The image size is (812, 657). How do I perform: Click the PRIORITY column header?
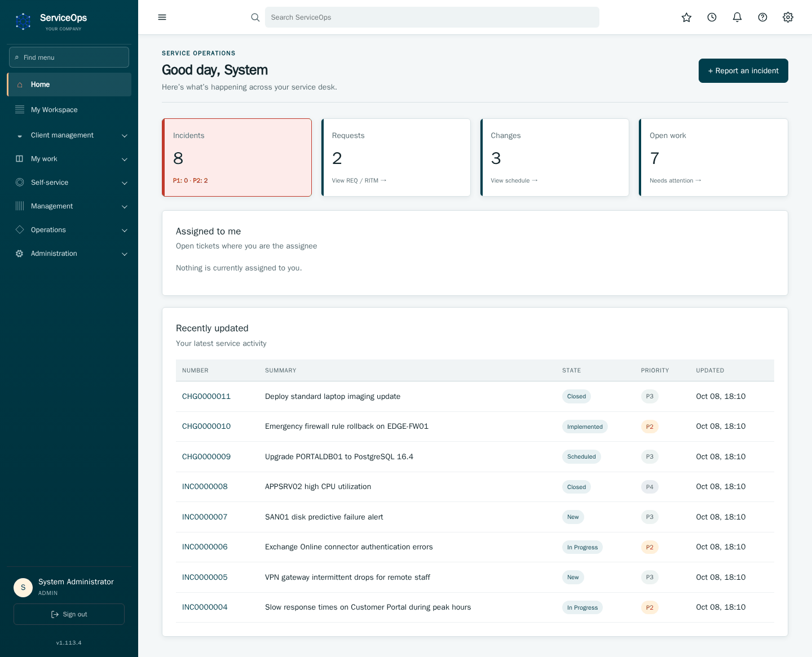[655, 371]
